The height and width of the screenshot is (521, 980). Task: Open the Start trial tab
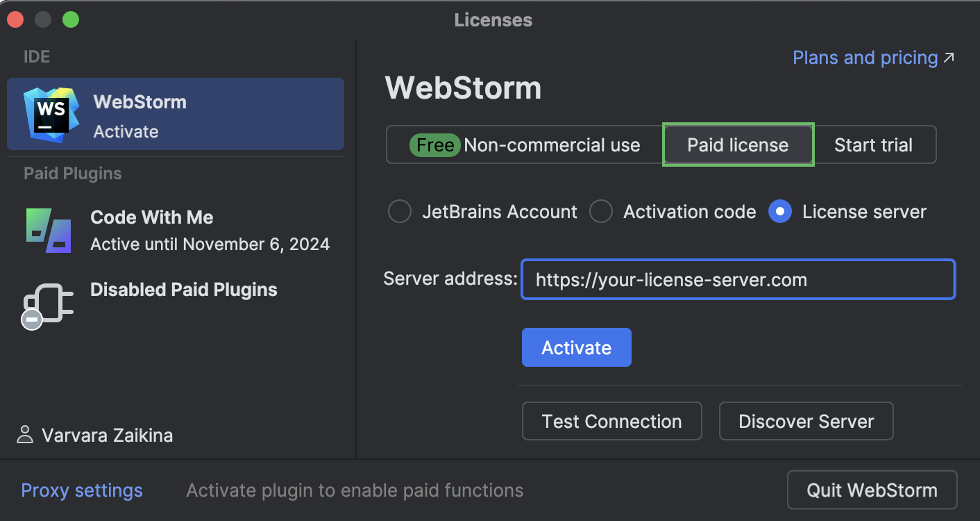pos(874,144)
